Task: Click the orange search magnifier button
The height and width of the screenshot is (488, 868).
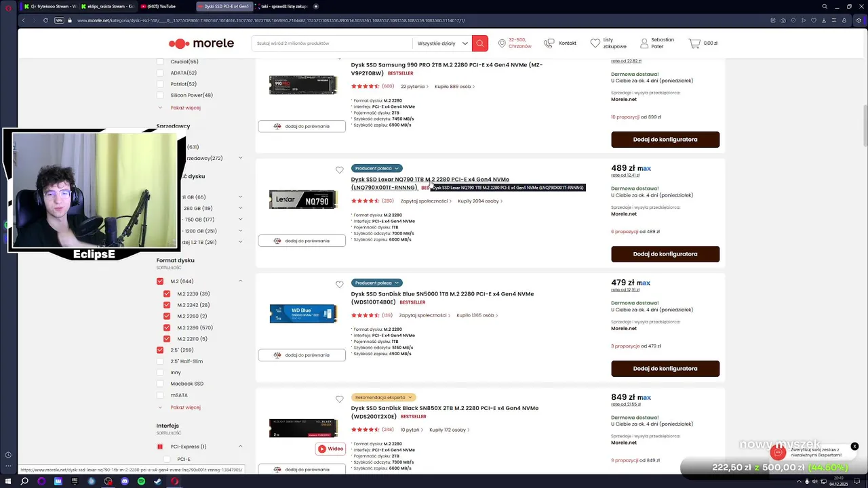Action: (479, 43)
